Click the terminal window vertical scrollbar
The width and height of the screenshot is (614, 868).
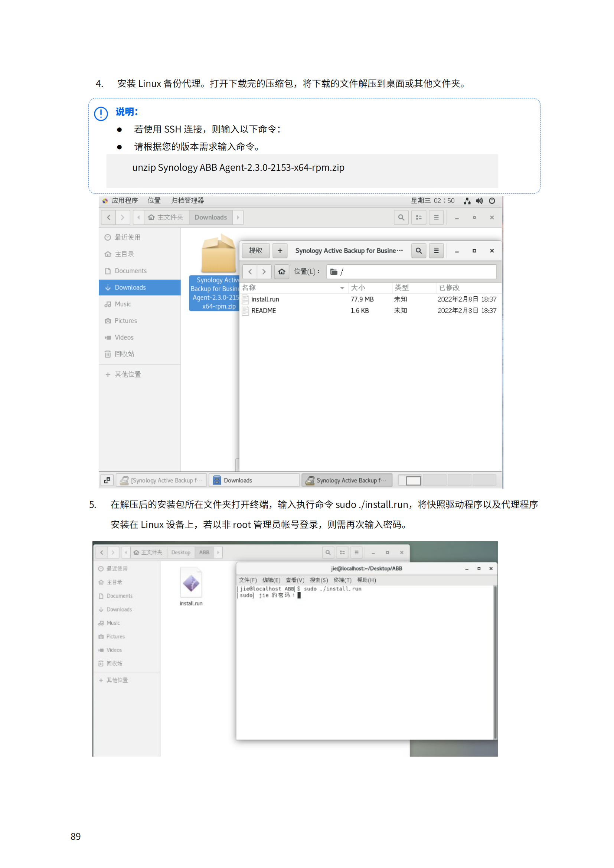[x=495, y=662]
